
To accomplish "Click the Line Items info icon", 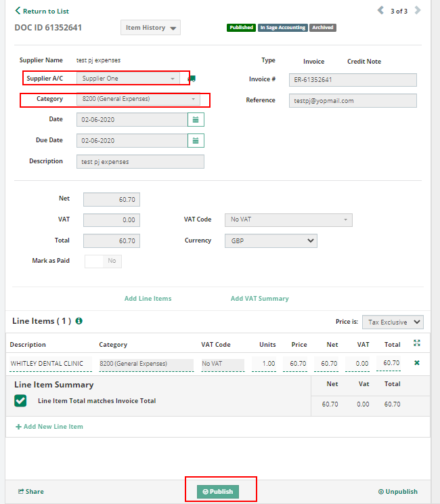I will point(79,321).
